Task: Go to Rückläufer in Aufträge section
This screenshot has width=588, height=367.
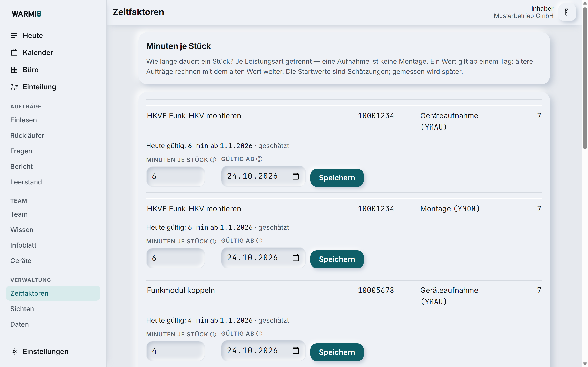Action: pos(27,135)
